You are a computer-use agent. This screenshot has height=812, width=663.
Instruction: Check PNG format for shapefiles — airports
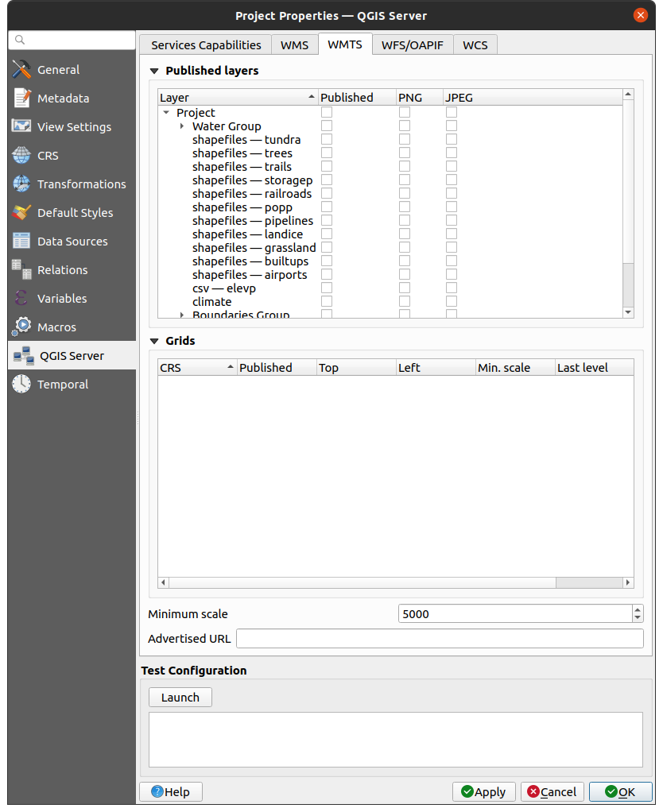point(405,275)
